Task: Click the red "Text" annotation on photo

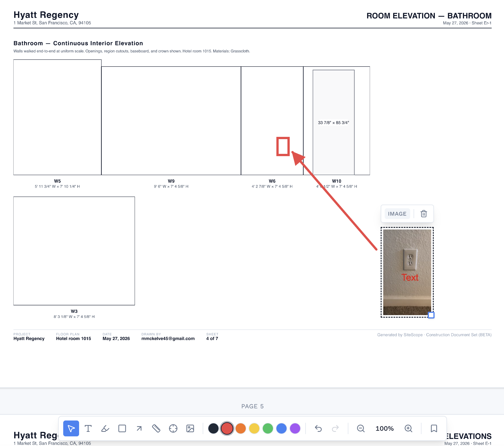Action: pos(410,277)
